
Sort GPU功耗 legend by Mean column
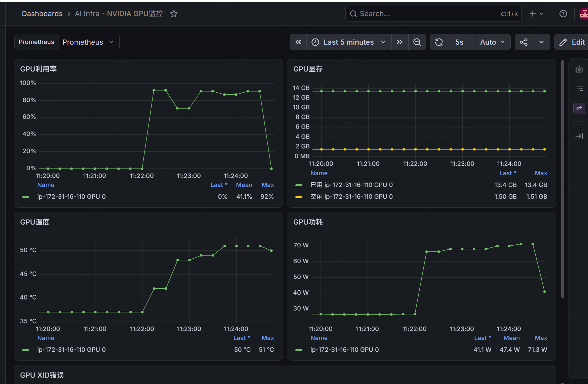(x=511, y=338)
